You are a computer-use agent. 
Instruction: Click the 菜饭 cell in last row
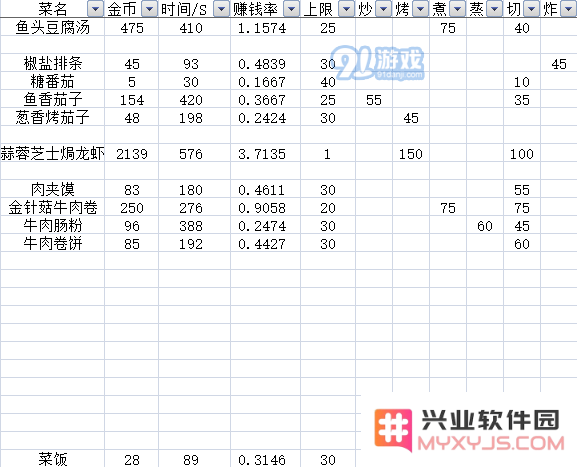point(52,459)
